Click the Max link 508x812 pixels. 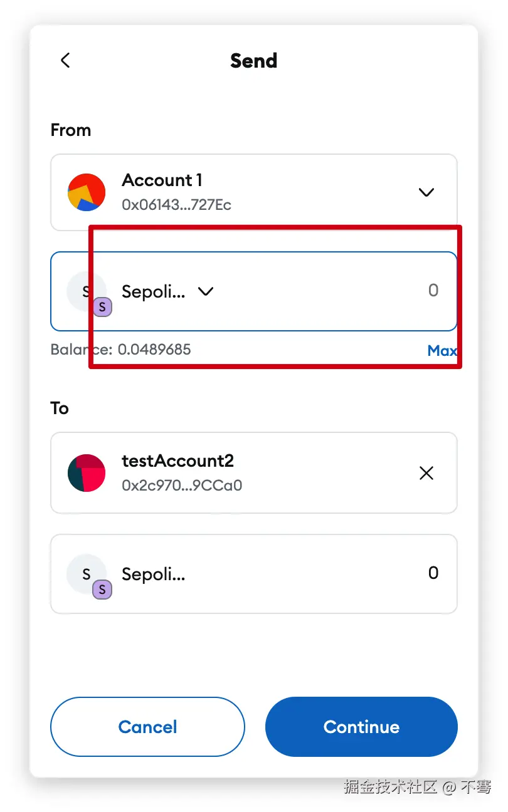(x=442, y=351)
